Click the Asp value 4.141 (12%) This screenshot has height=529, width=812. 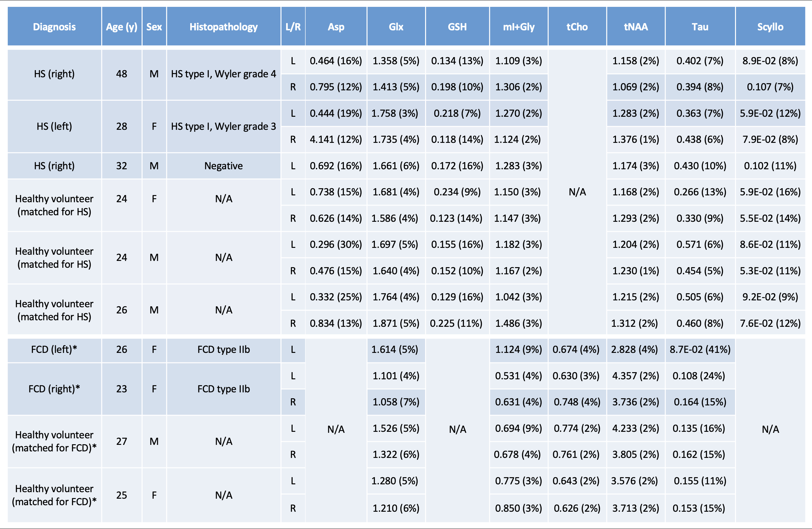pos(336,139)
